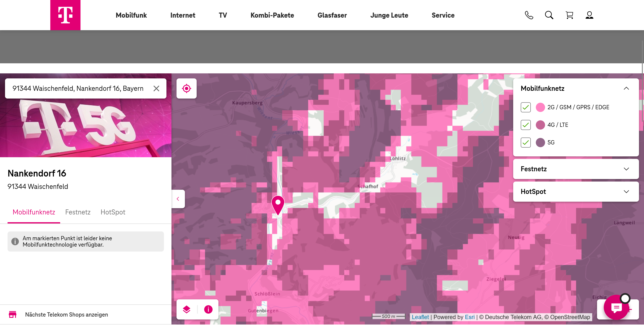Open the Internet menu
Viewport: 644px width, 335px height.
pos(183,15)
